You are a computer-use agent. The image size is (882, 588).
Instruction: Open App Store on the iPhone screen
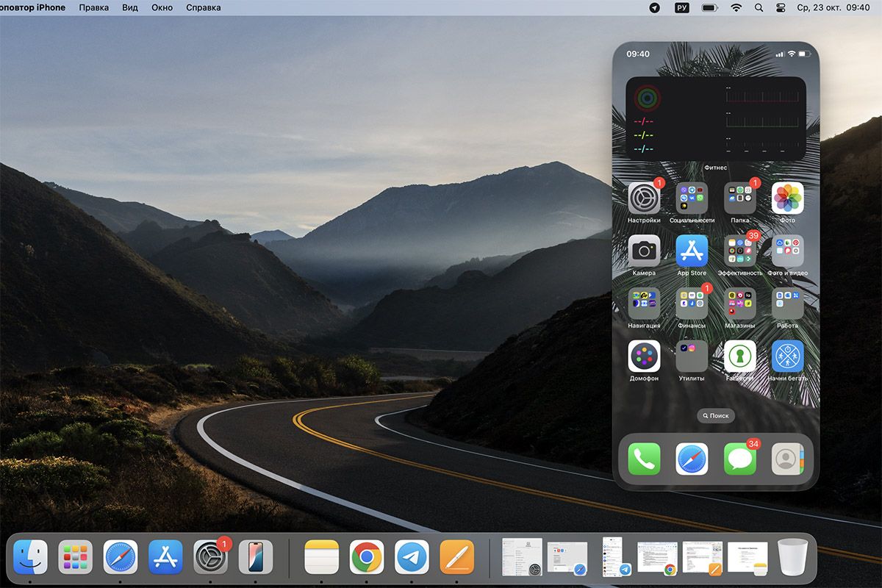pos(692,251)
